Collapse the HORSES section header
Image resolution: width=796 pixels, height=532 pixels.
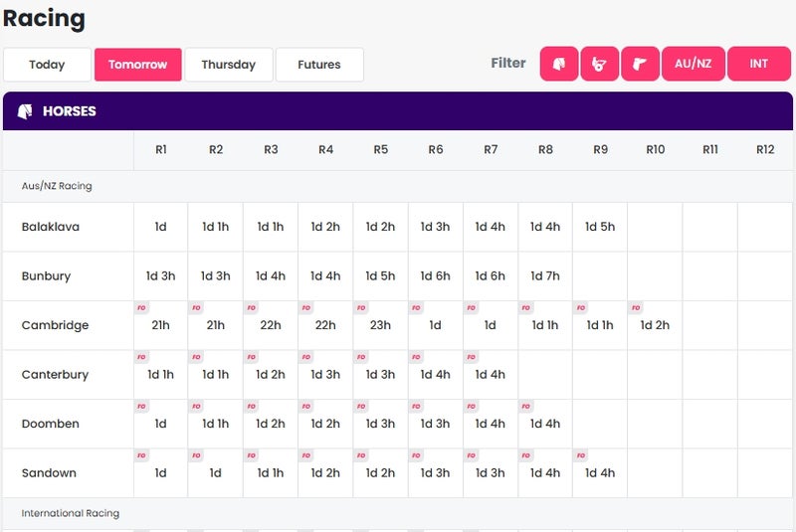[x=397, y=111]
